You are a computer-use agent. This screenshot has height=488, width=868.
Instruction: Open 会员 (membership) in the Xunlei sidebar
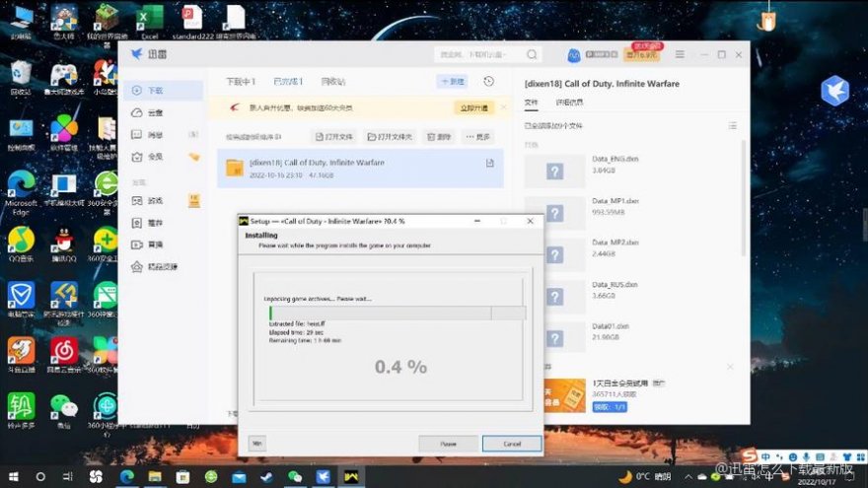[164, 157]
